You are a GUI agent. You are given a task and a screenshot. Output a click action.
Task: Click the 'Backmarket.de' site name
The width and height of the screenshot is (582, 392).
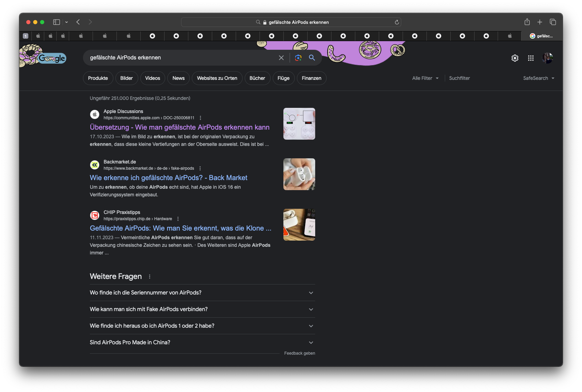tap(120, 162)
